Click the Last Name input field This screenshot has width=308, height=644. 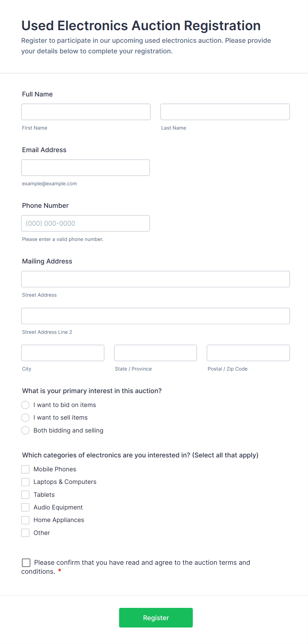point(225,112)
